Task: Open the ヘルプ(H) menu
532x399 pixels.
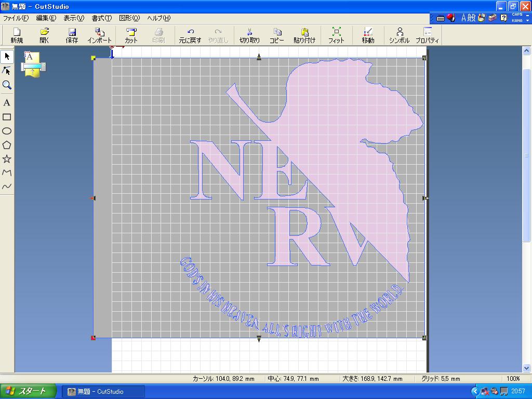Action: coord(159,18)
